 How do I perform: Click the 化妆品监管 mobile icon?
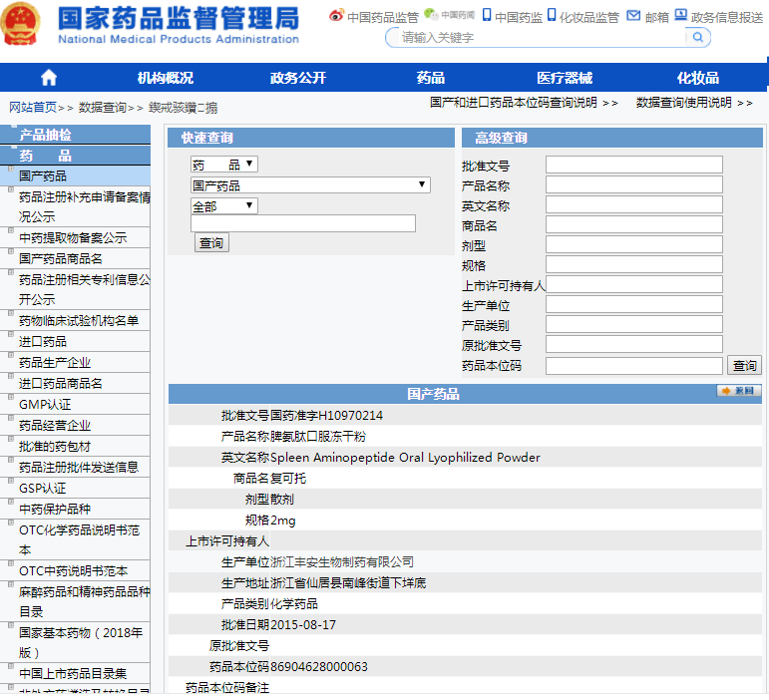tap(552, 15)
